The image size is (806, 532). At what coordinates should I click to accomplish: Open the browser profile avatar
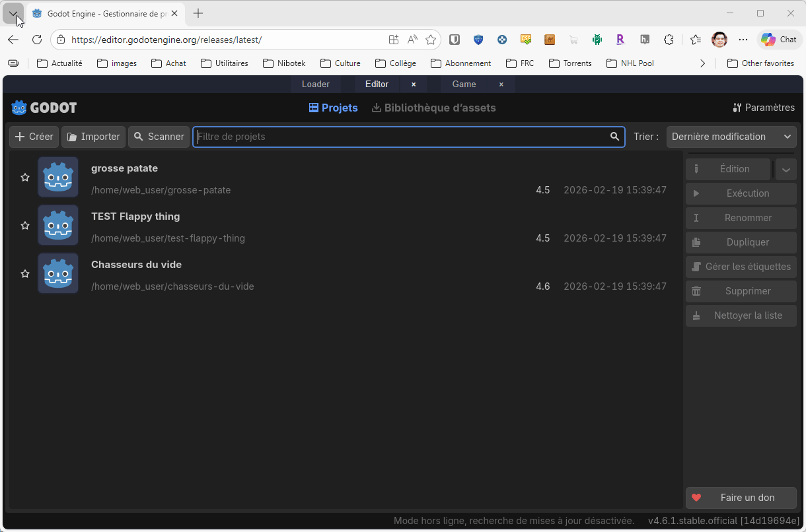(x=719, y=40)
